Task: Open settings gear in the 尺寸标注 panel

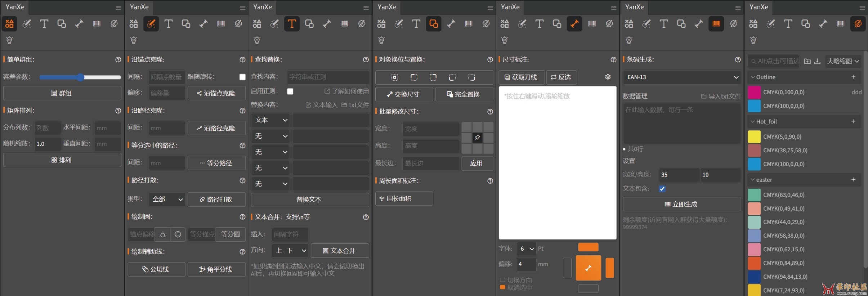Action: (x=608, y=77)
